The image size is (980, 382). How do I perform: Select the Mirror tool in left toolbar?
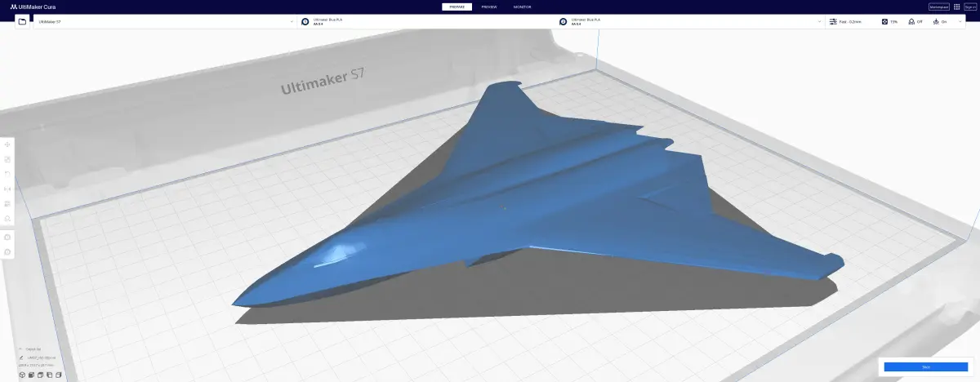[x=7, y=189]
